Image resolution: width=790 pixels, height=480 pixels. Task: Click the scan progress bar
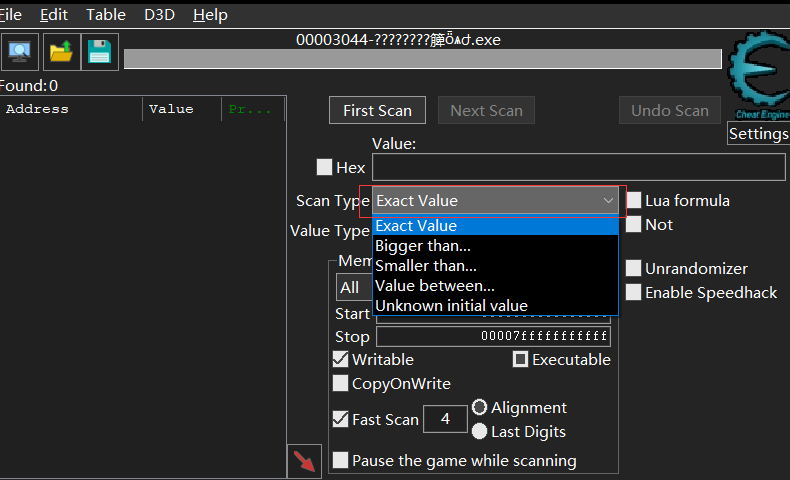click(x=423, y=59)
